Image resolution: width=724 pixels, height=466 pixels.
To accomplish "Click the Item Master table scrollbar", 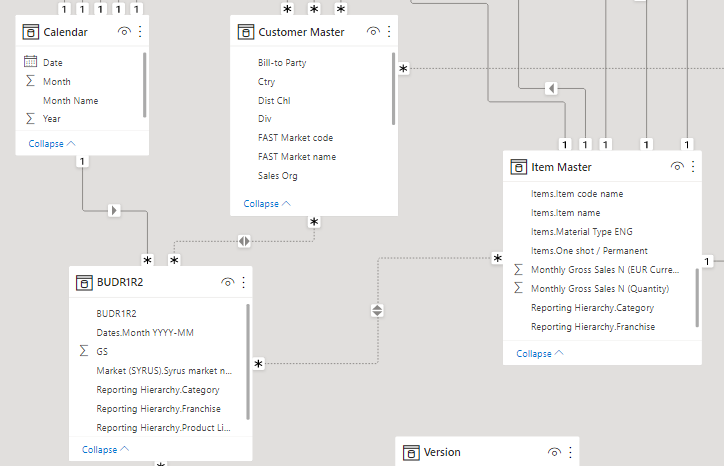I will tap(697, 297).
